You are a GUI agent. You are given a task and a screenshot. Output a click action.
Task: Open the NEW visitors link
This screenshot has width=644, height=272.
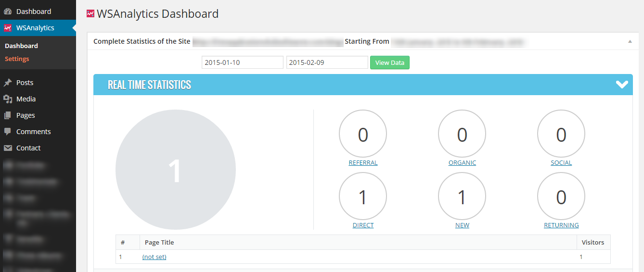pos(462,225)
